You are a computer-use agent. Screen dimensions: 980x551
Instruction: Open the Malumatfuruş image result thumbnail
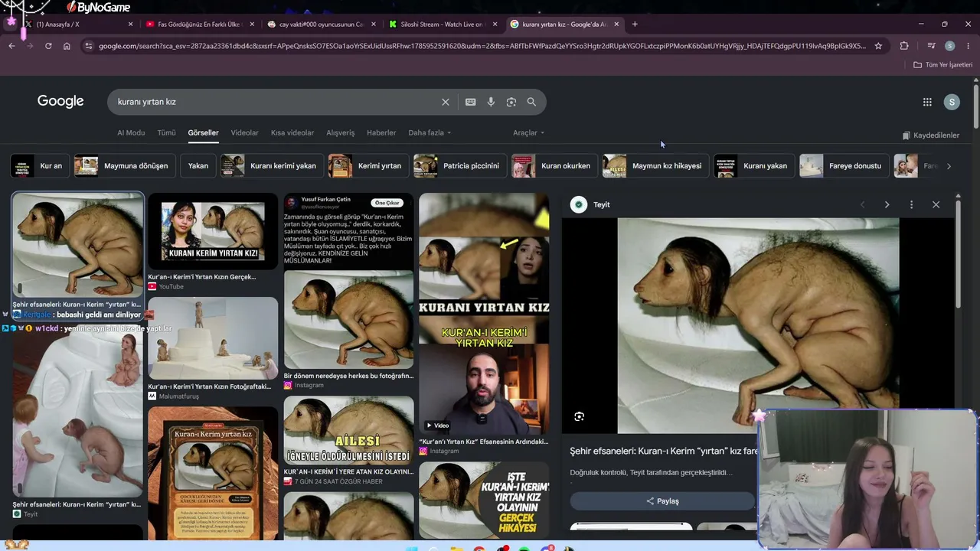[213, 338]
